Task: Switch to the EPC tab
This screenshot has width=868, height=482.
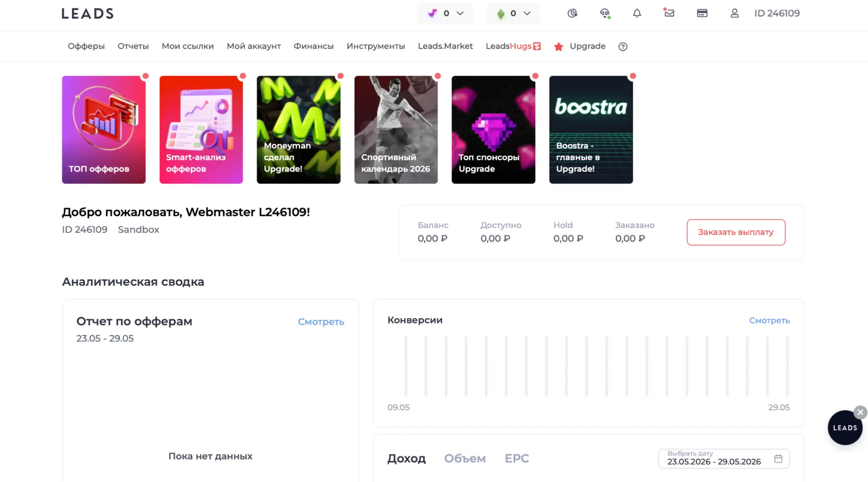Action: pyautogui.click(x=517, y=458)
